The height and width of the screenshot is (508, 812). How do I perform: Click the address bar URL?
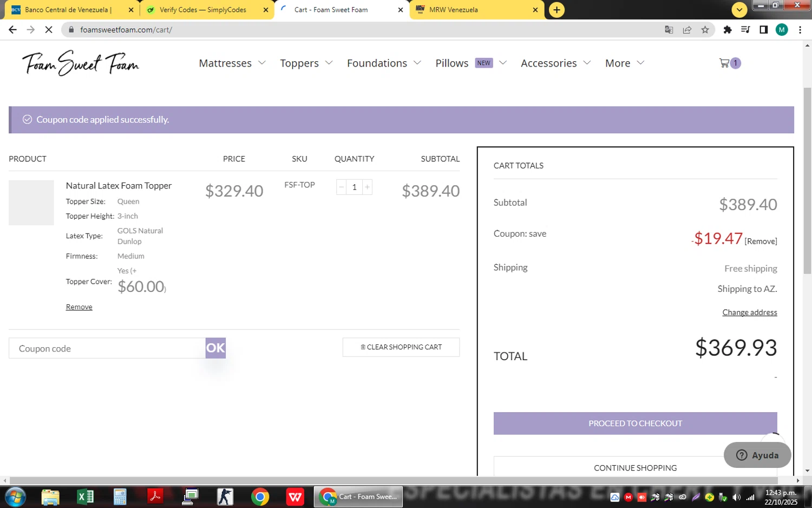(126, 30)
